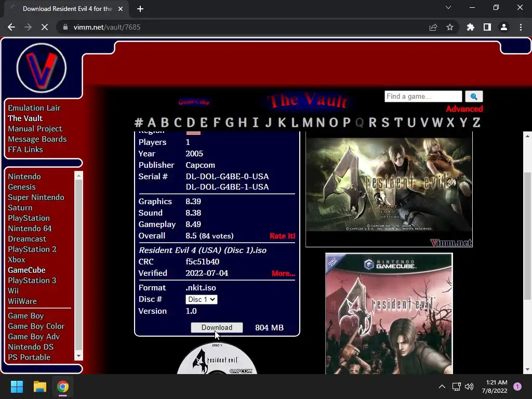Open a new tab with the plus button
This screenshot has height=399, width=532.
click(140, 9)
